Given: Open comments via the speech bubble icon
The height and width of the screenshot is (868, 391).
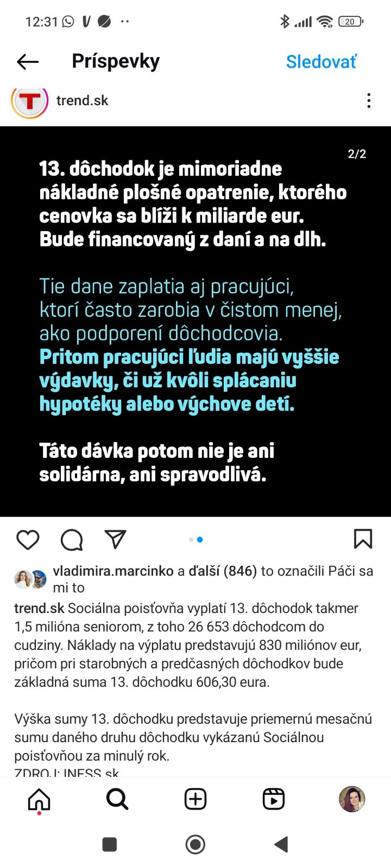Looking at the screenshot, I should 72,540.
